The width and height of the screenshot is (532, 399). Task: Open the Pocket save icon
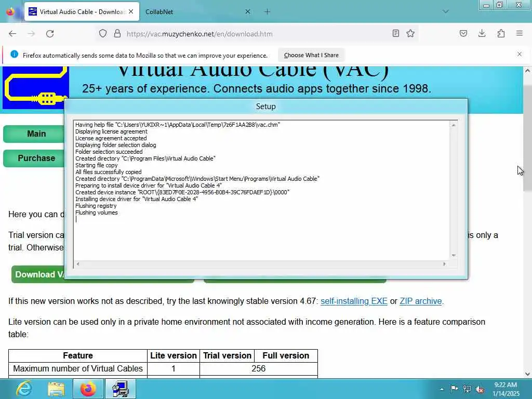(463, 33)
